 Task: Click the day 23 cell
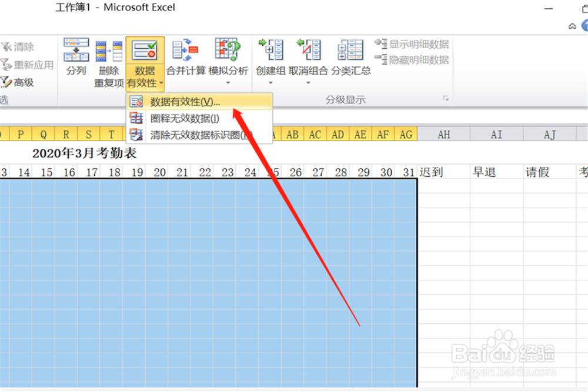(225, 172)
